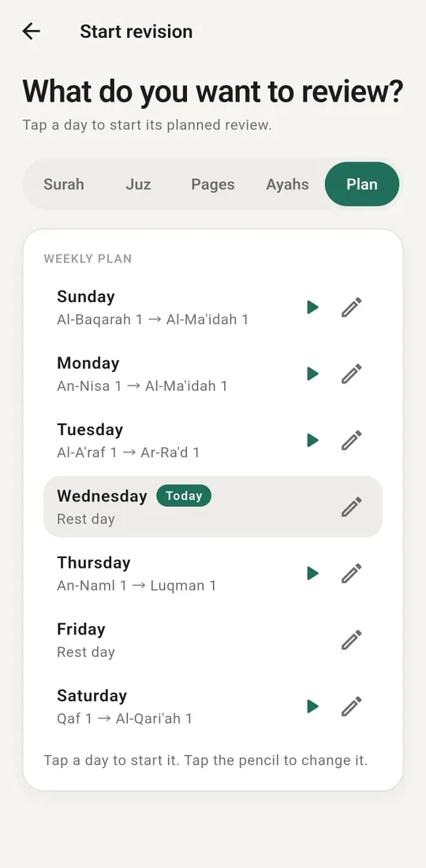Edit Thursday's plan pencil icon
This screenshot has width=426, height=868.
(351, 573)
